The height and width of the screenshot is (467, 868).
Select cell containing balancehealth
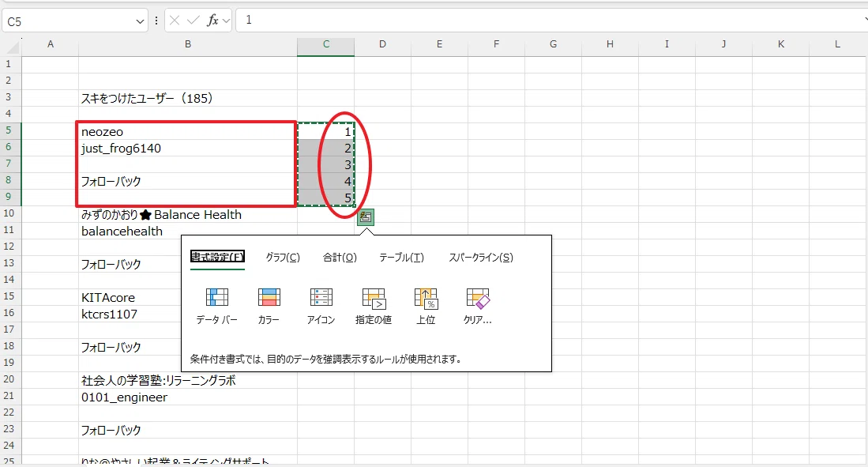point(188,231)
